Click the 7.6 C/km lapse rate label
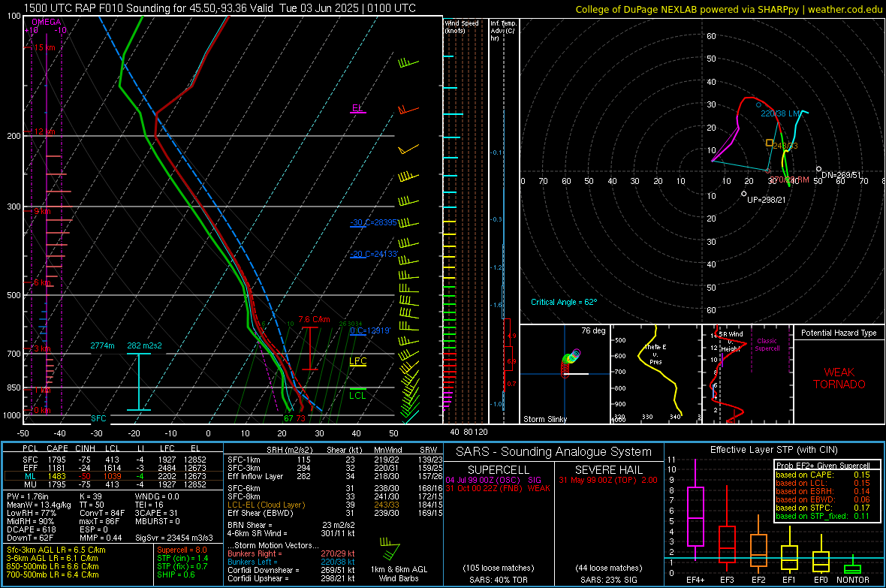This screenshot has height=588, width=886. [314, 319]
